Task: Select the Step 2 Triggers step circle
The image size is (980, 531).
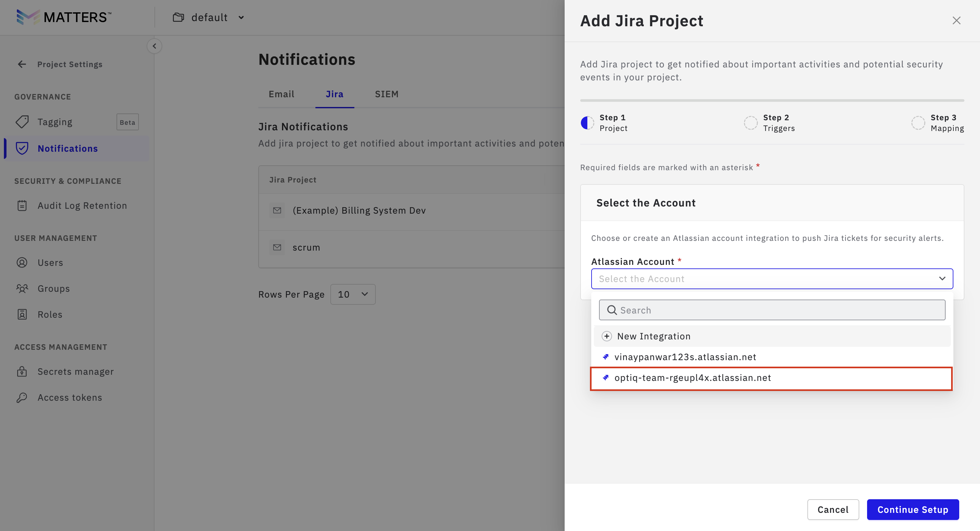Action: pos(751,123)
